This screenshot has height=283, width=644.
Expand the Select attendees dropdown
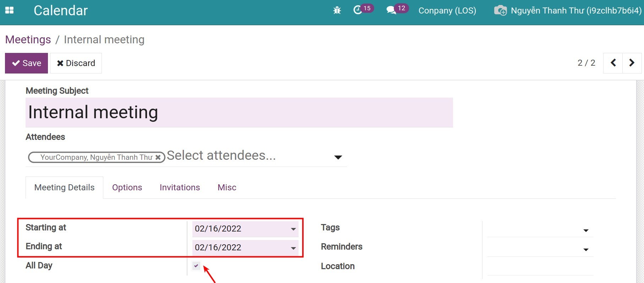pos(338,157)
